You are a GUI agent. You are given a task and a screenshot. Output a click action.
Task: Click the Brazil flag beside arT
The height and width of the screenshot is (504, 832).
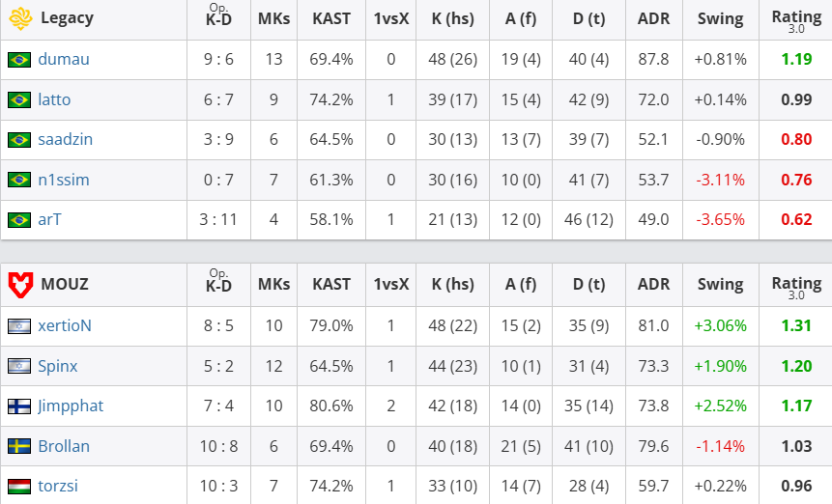coord(18,220)
